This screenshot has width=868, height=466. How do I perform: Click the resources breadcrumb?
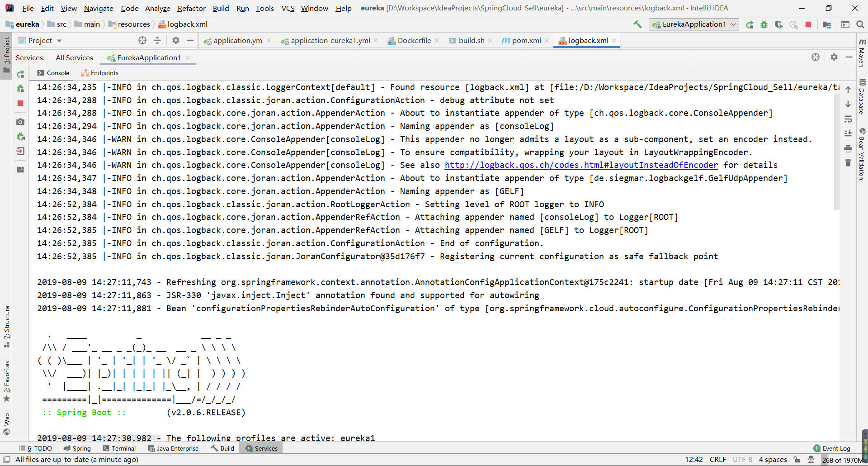(x=129, y=24)
